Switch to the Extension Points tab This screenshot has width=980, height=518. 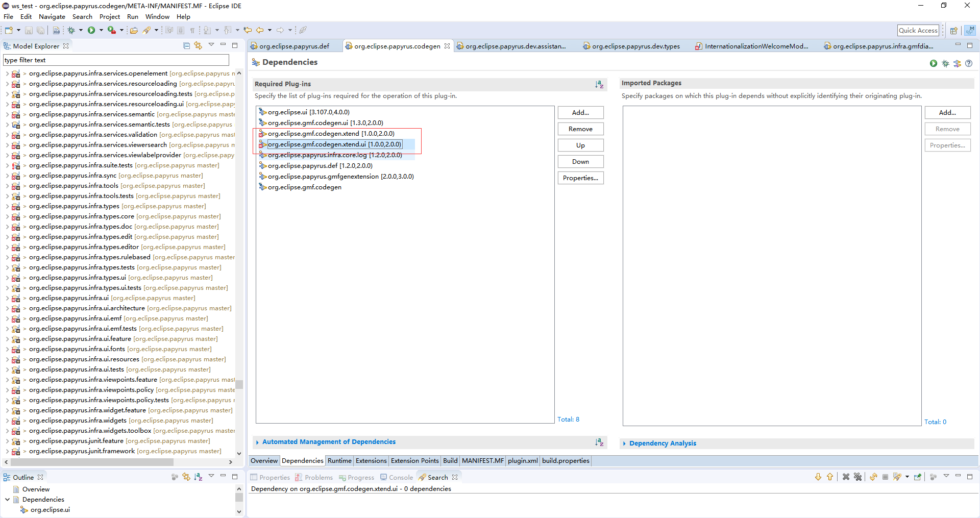[414, 460]
